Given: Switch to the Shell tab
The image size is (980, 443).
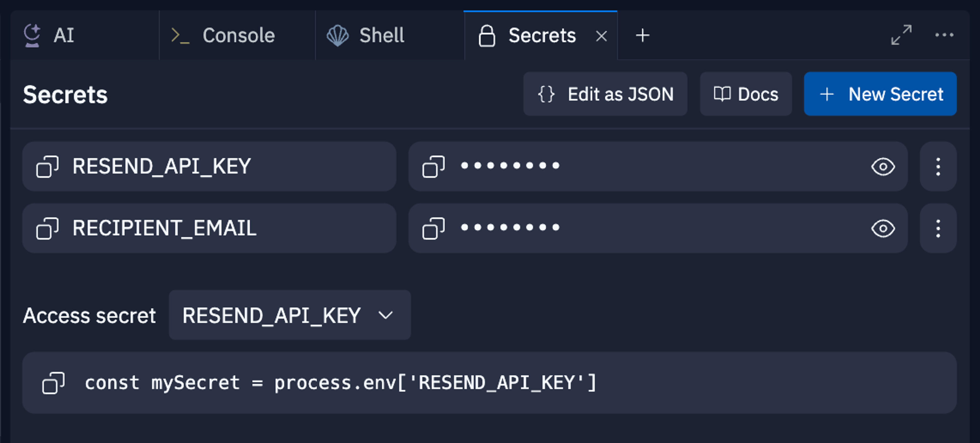Looking at the screenshot, I should click(x=382, y=35).
